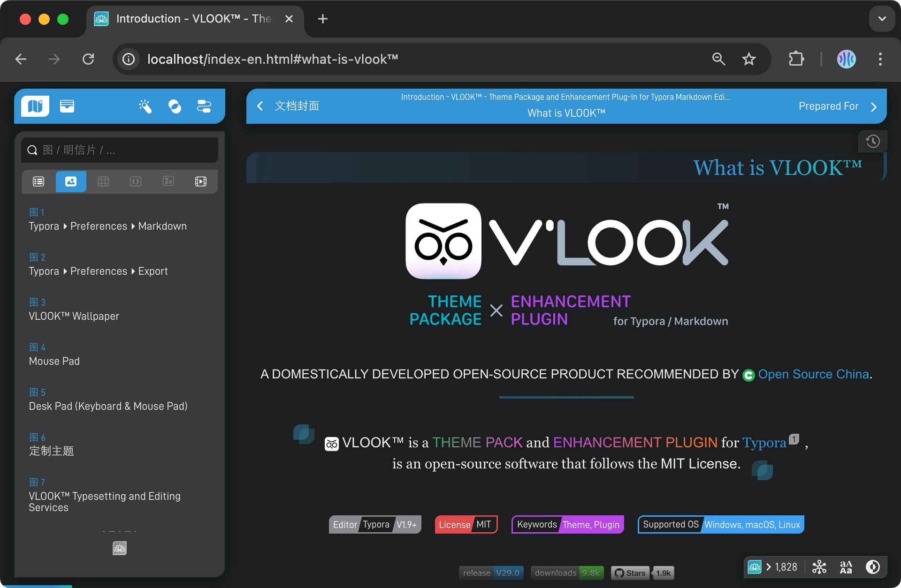Screen dimensions: 901x588
Task: Go to previous chapter 文档封面
Action: tap(297, 106)
